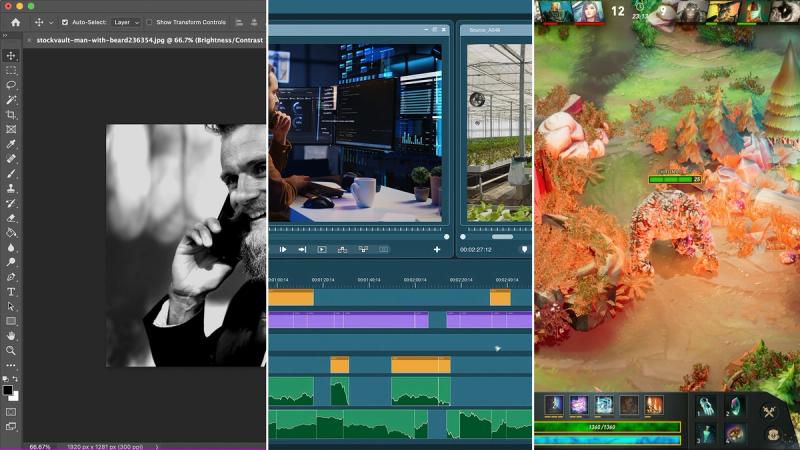
Task: Click the first orange clip on top track
Action: coord(291,298)
